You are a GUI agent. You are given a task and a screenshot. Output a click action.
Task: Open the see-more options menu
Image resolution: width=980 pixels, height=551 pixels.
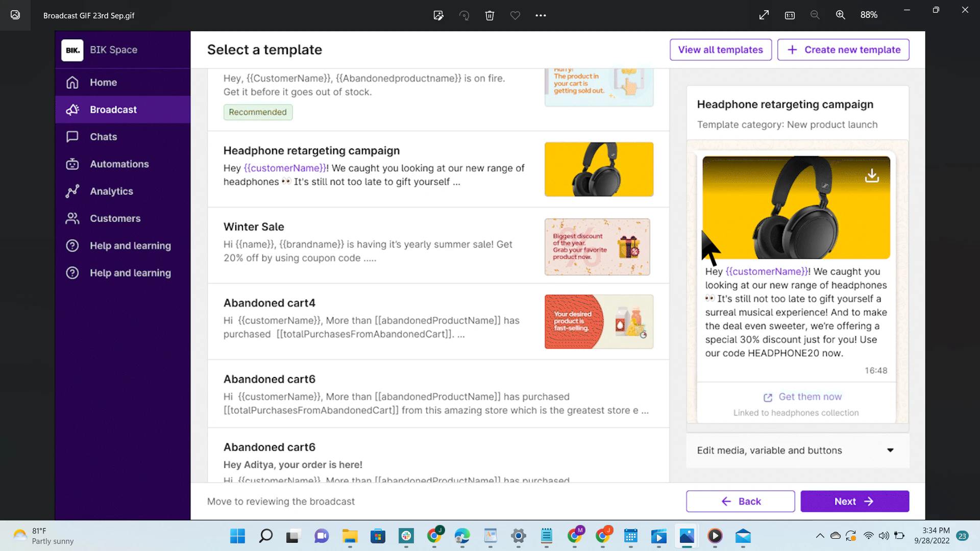tap(541, 15)
